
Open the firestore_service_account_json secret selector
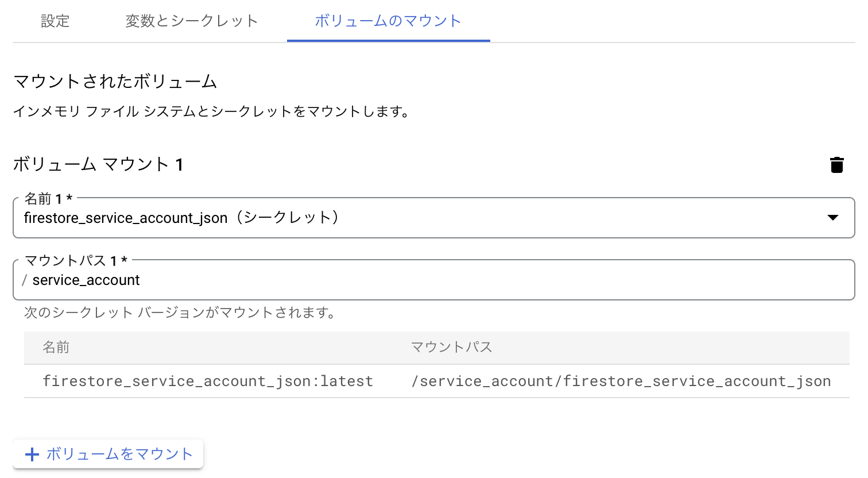[402, 218]
